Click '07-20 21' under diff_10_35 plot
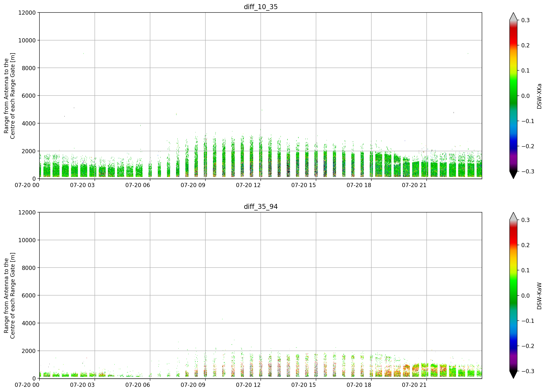Viewport: 546px width, 392px height. tap(414, 185)
